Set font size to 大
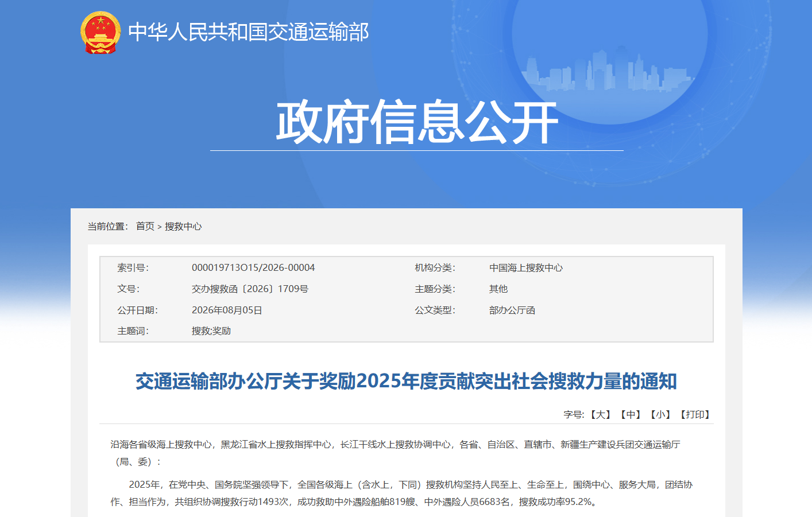The image size is (812, 517). pos(601,415)
